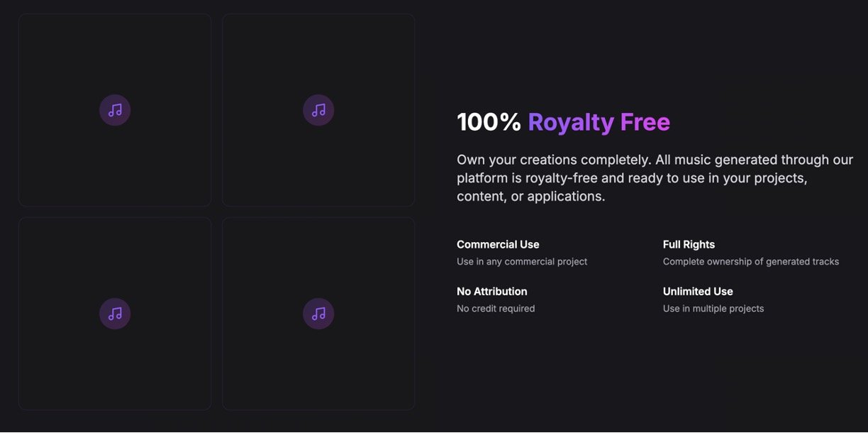This screenshot has height=433, width=868.
Task: Select the "Full Rights" feature title
Action: 689,244
